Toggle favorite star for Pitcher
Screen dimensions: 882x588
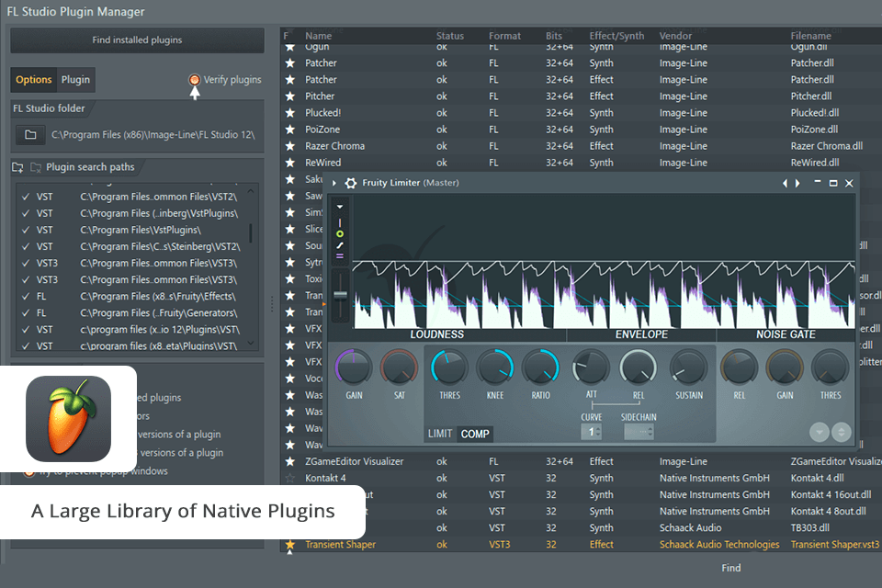click(x=290, y=96)
